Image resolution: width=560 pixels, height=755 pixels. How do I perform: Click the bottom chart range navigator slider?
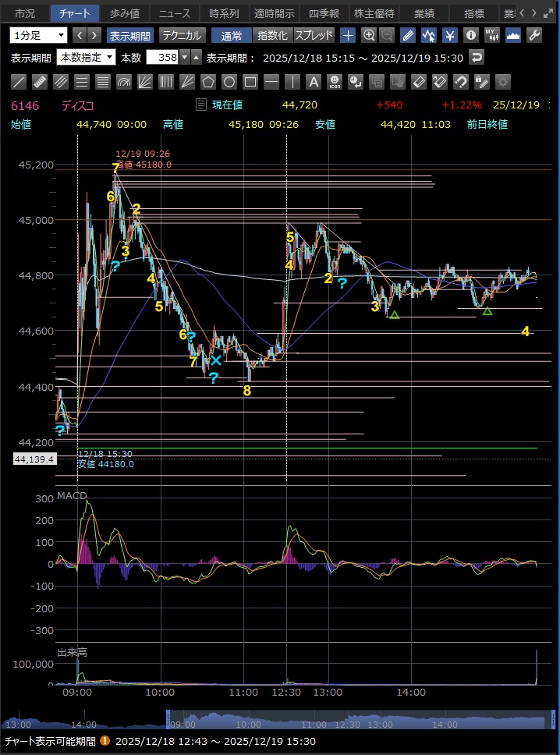355,722
